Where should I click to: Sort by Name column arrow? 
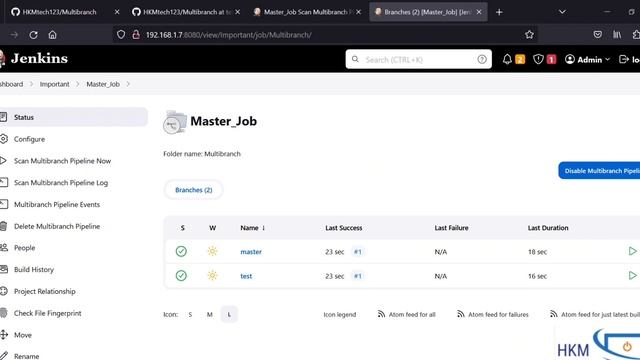tap(264, 228)
